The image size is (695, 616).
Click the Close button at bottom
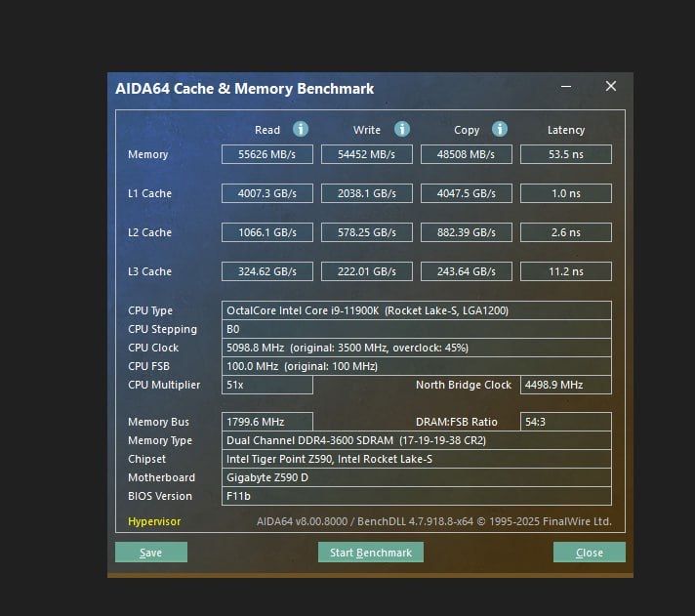click(590, 553)
